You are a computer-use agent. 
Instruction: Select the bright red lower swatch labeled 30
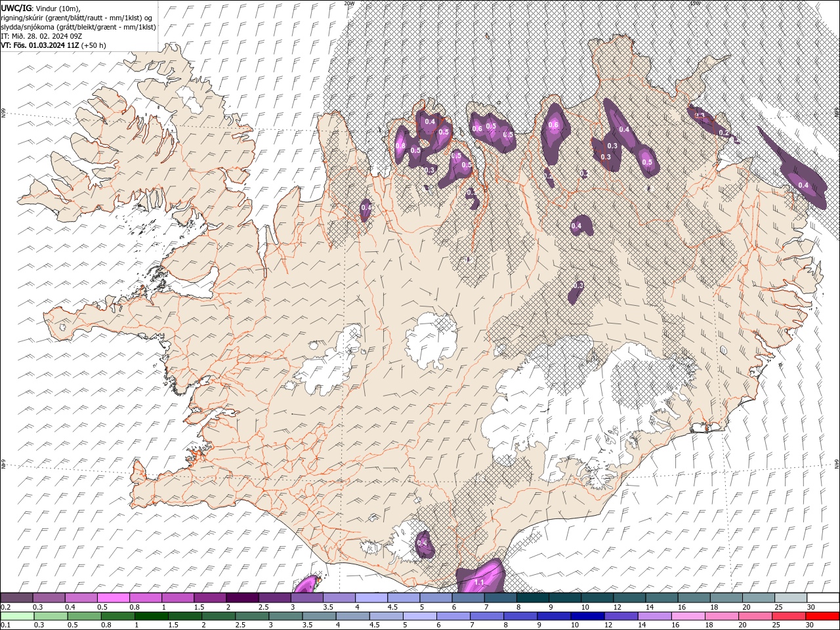[823, 616]
